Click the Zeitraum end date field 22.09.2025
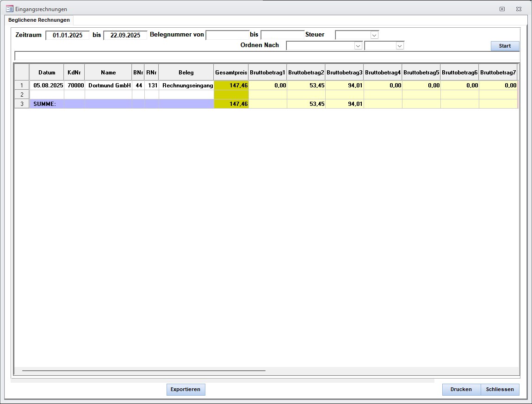Viewport: 532px width, 404px height. tap(125, 35)
